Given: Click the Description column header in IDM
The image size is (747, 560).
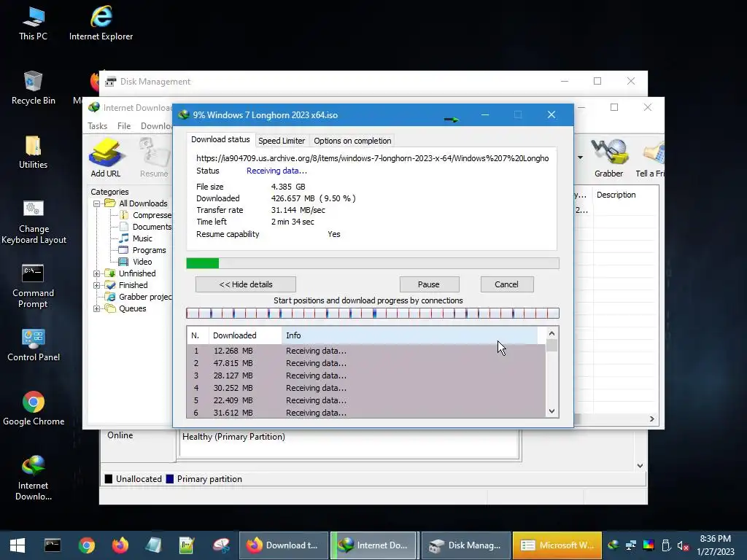Looking at the screenshot, I should [625, 195].
